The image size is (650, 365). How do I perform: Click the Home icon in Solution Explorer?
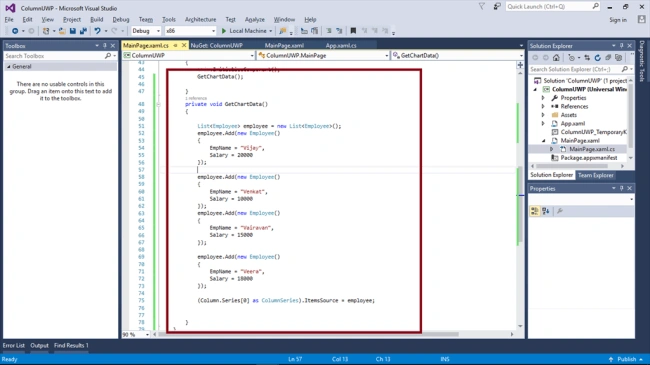coord(556,58)
